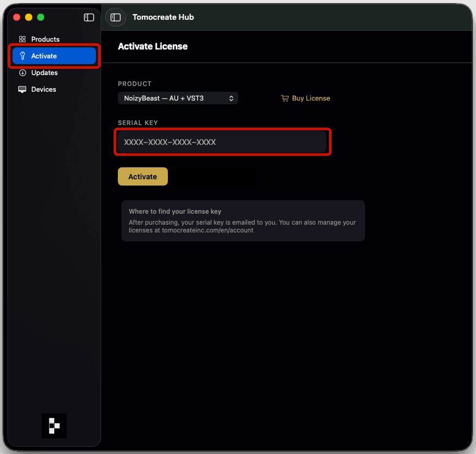Go to the Updates section
This screenshot has height=454, width=476.
54,72
